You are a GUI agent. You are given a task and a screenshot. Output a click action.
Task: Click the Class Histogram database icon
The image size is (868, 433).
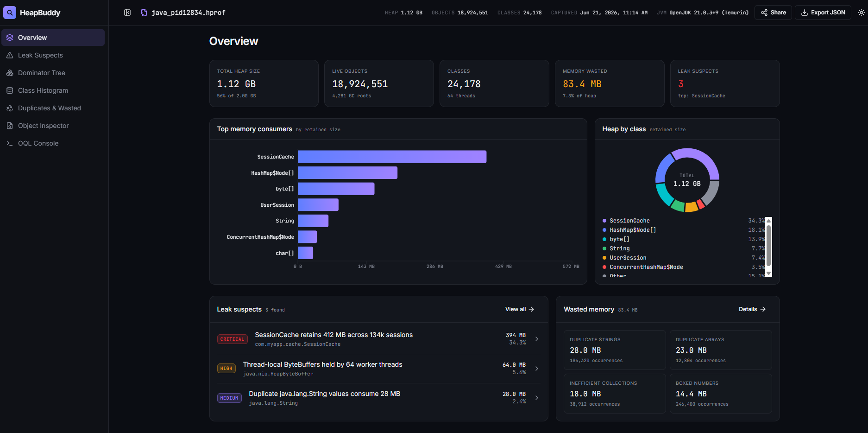(x=10, y=90)
